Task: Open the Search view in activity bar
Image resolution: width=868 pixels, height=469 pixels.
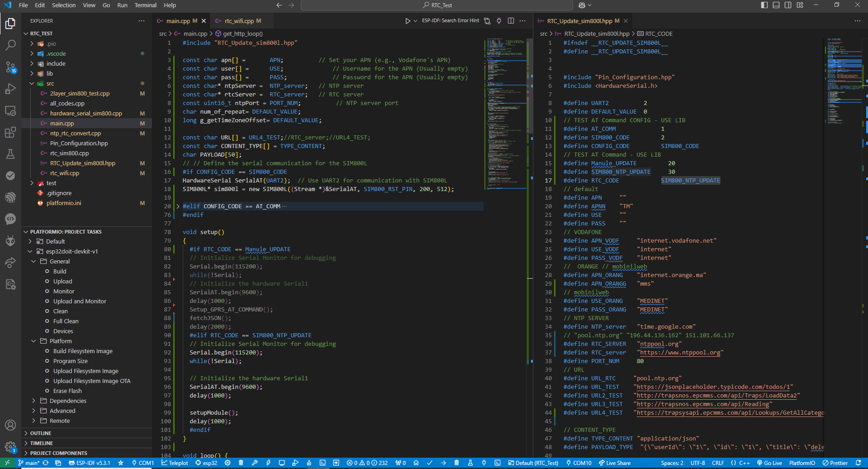Action: point(10,45)
